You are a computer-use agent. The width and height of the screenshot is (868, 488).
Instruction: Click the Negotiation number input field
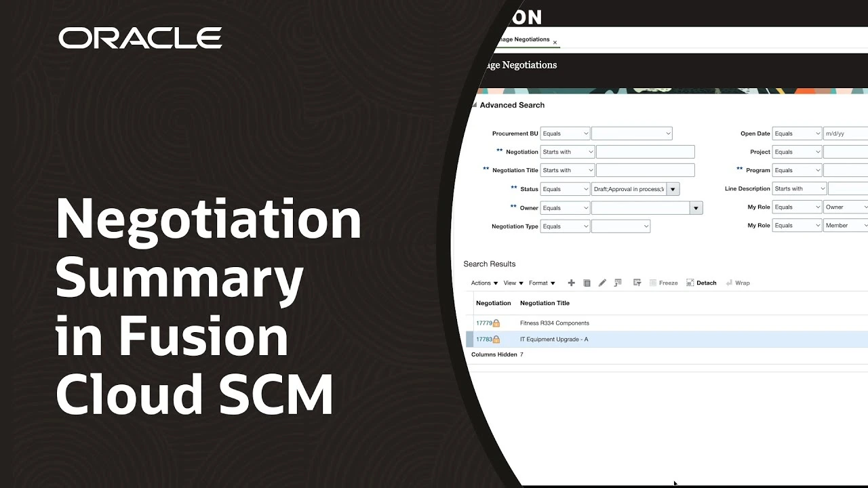(646, 152)
